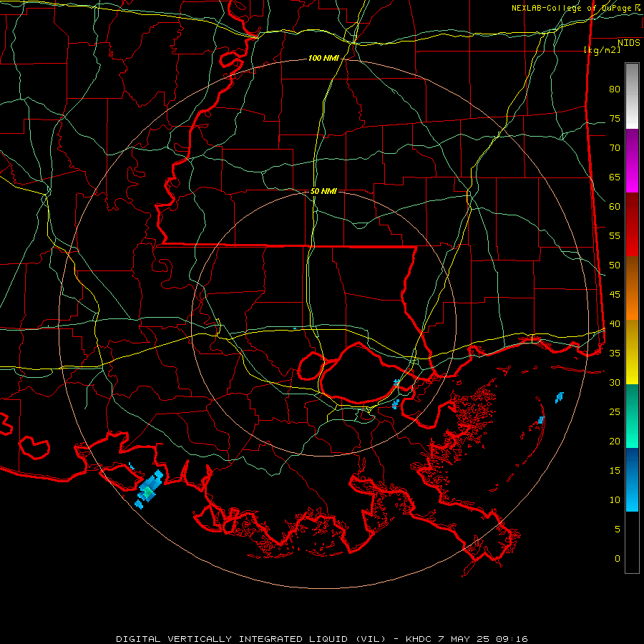Click the 60 value on the scale
This screenshot has height=644, width=644.
coord(615,207)
